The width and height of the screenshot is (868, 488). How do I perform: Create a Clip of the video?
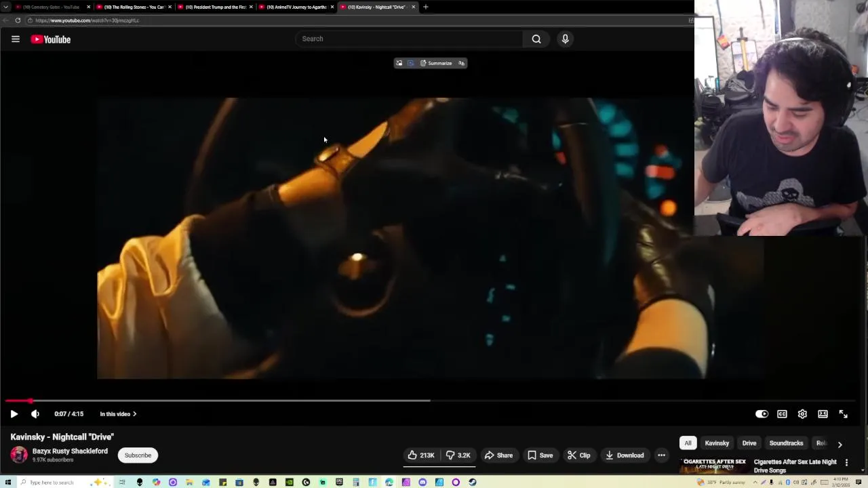tap(579, 455)
